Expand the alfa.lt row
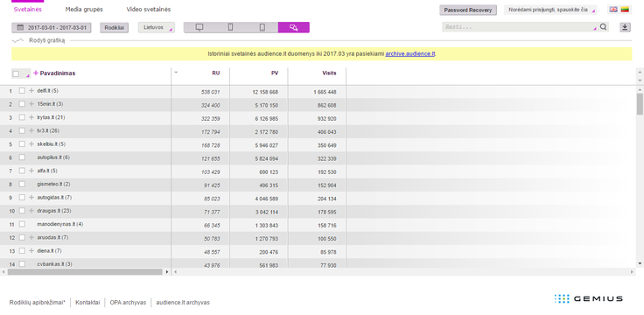The image size is (644, 315). pos(31,171)
